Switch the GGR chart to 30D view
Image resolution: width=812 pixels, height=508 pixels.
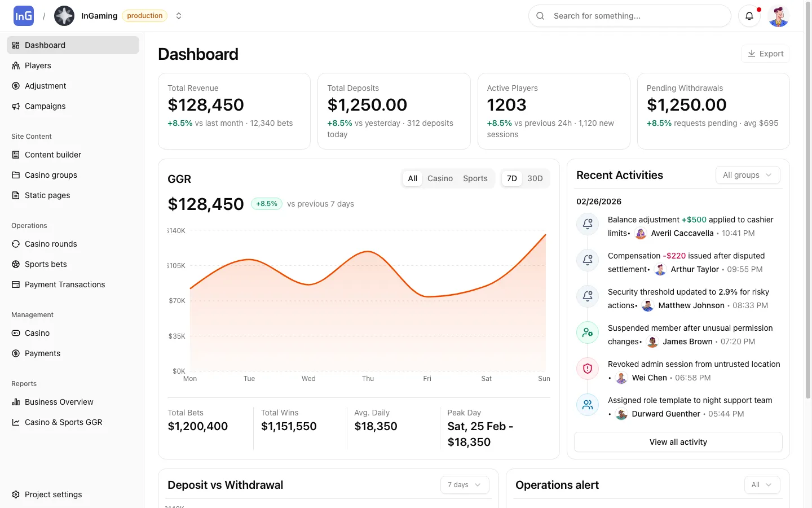coord(535,178)
